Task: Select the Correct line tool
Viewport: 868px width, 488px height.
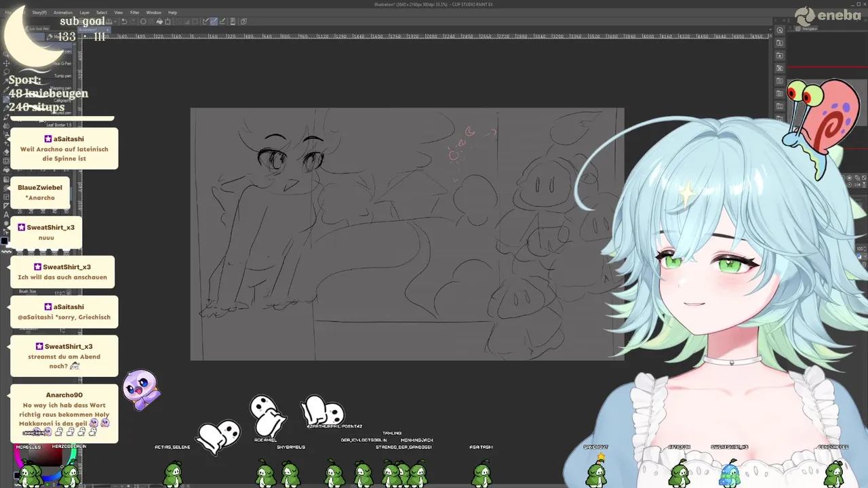Action: point(6,232)
